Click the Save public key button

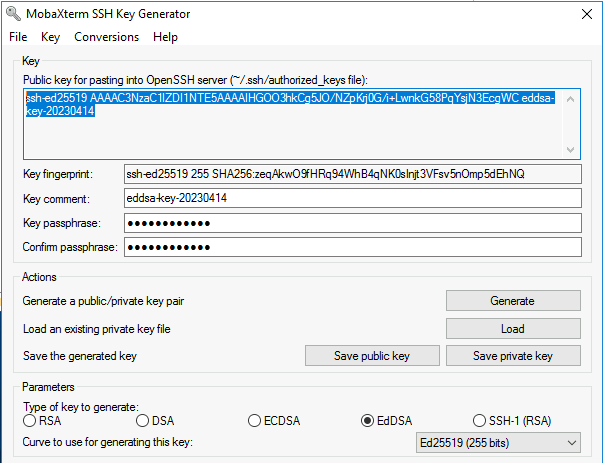[x=372, y=356]
